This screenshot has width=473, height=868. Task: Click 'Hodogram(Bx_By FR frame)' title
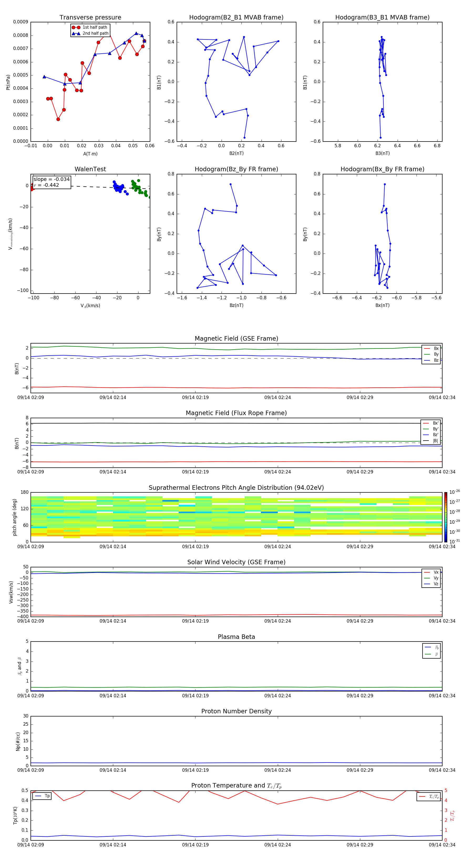[382, 169]
